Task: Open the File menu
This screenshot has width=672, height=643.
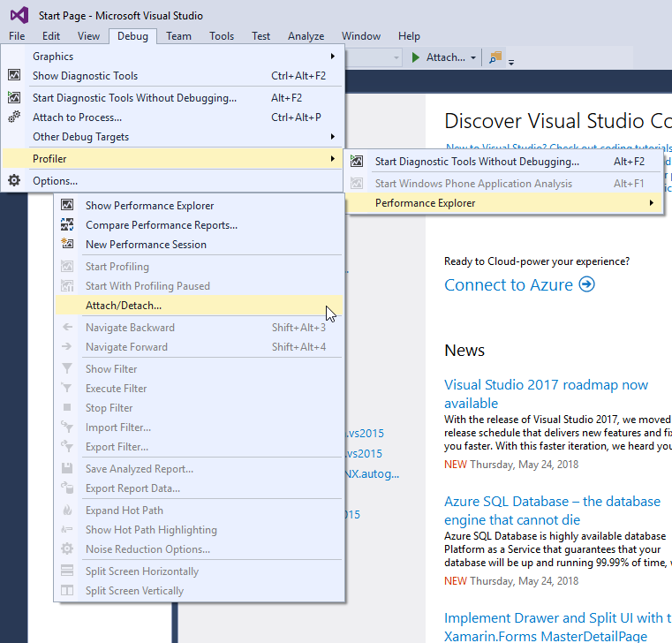Action: click(17, 36)
